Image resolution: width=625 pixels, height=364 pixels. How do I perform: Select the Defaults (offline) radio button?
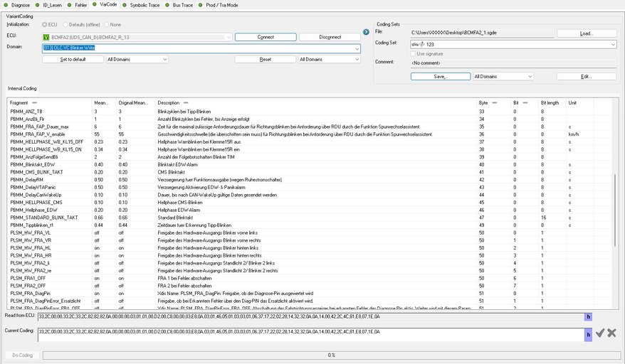point(65,25)
